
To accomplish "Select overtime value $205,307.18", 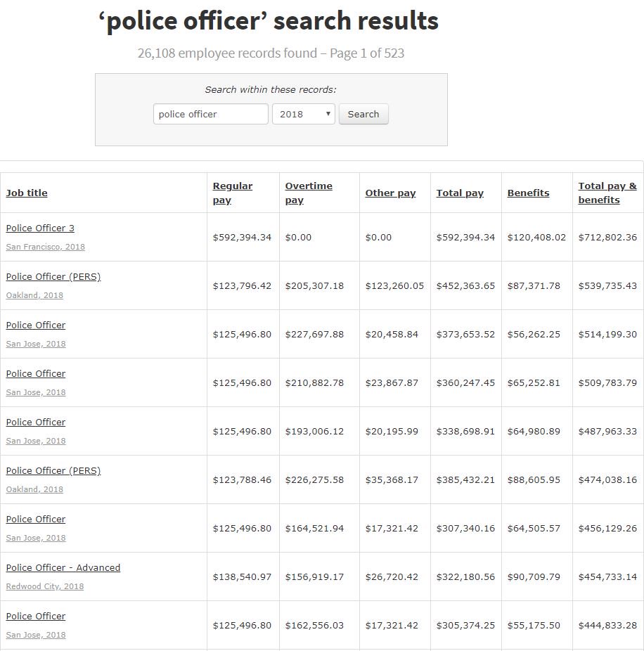I will click(x=314, y=285).
